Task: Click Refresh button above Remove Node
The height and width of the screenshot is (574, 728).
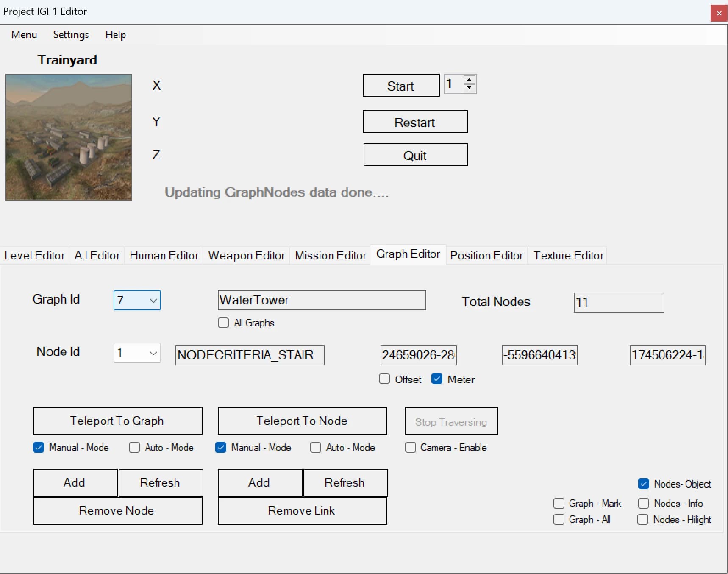Action: point(161,482)
